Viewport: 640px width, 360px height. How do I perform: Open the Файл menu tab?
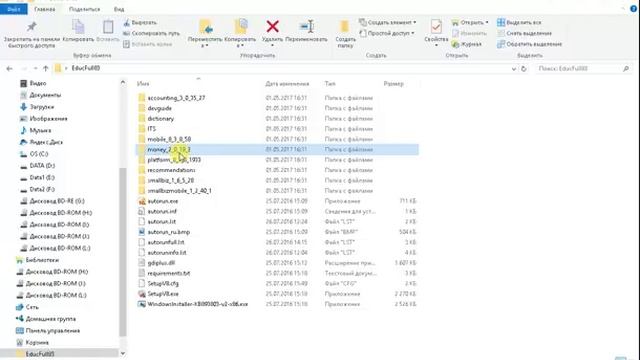pyautogui.click(x=14, y=9)
